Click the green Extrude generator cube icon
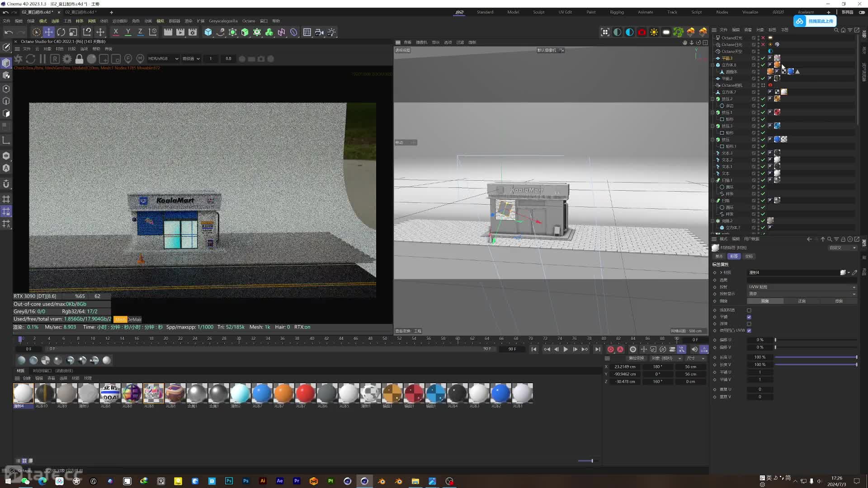This screenshot has height=488, width=868. click(x=245, y=32)
